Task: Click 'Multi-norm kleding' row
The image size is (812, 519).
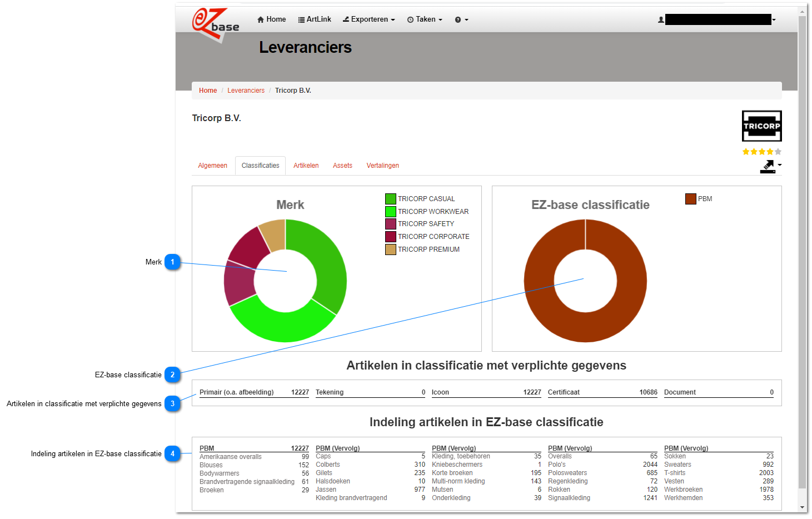Action: point(486,481)
